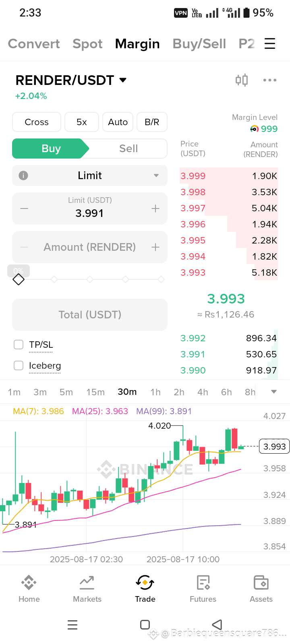Open Assets in bottom navigation
Screen dimensions: 290x644
[x=261, y=588]
